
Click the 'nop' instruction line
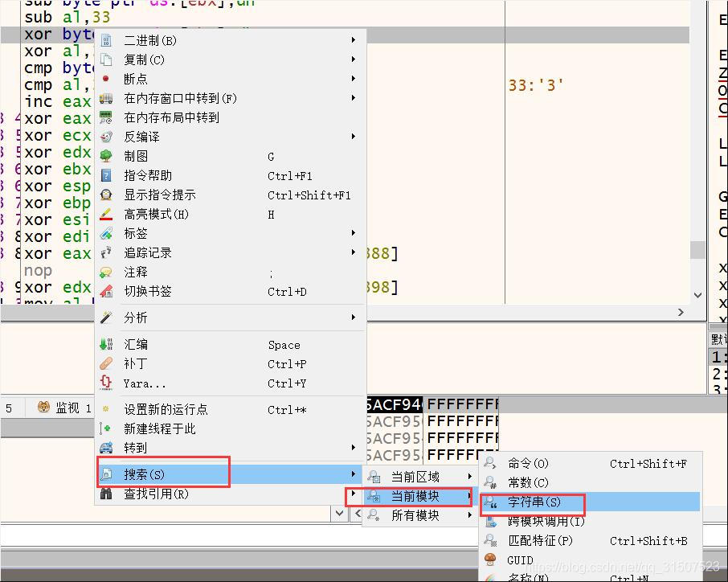click(x=38, y=270)
